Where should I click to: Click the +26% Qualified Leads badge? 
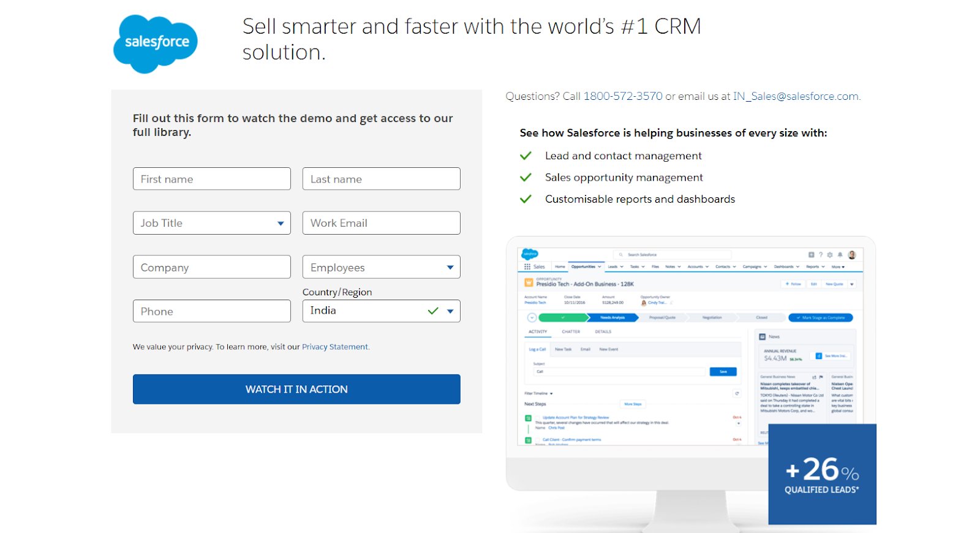click(x=822, y=474)
